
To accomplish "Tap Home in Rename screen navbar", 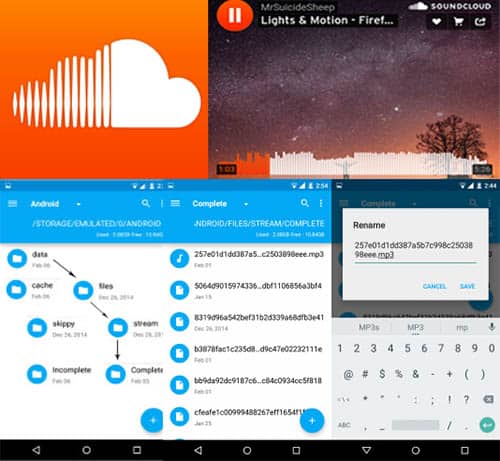I will [415, 450].
